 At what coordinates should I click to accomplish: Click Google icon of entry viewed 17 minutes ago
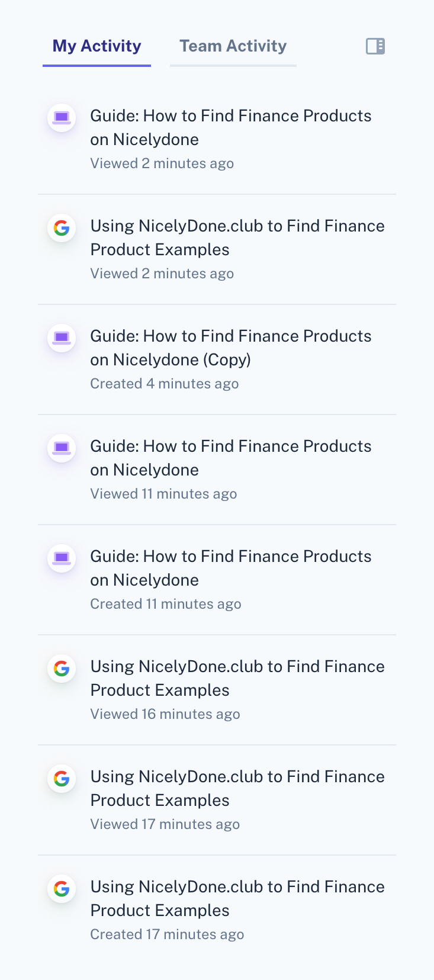point(62,779)
